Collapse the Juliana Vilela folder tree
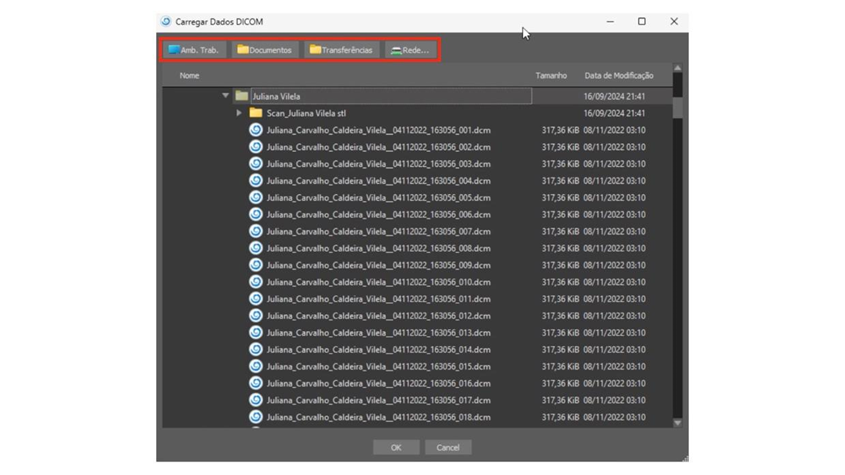The height and width of the screenshot is (475, 845). tap(225, 96)
